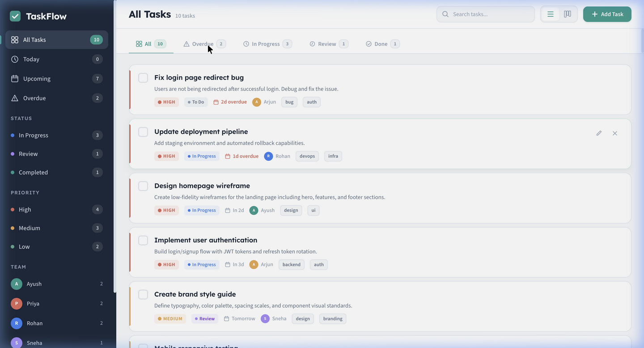The image size is (644, 348).
Task: Select the Upcoming calendar icon in sidebar
Action: (14, 78)
